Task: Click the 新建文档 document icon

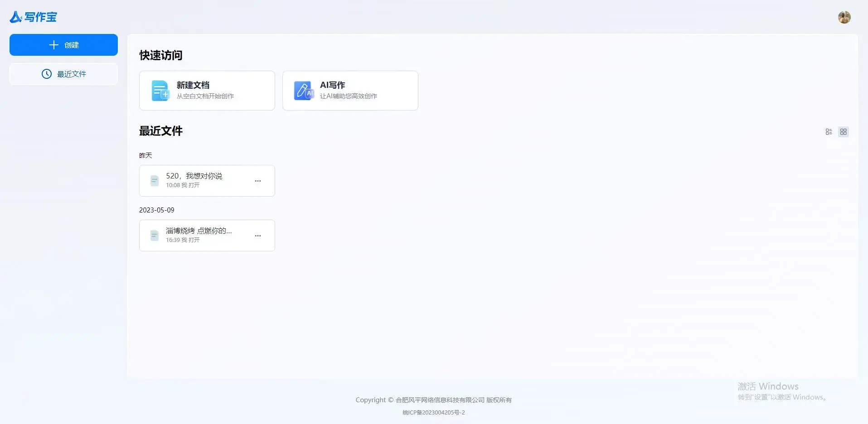Action: click(160, 91)
